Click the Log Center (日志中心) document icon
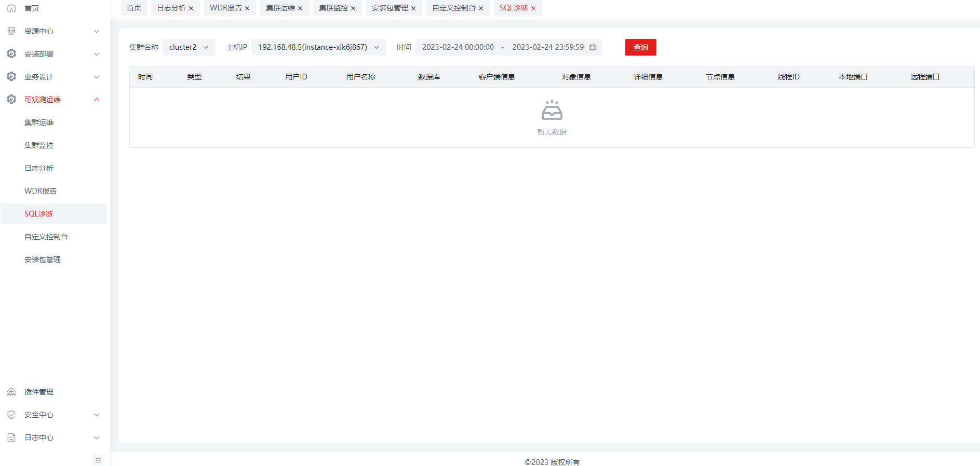 (11, 437)
